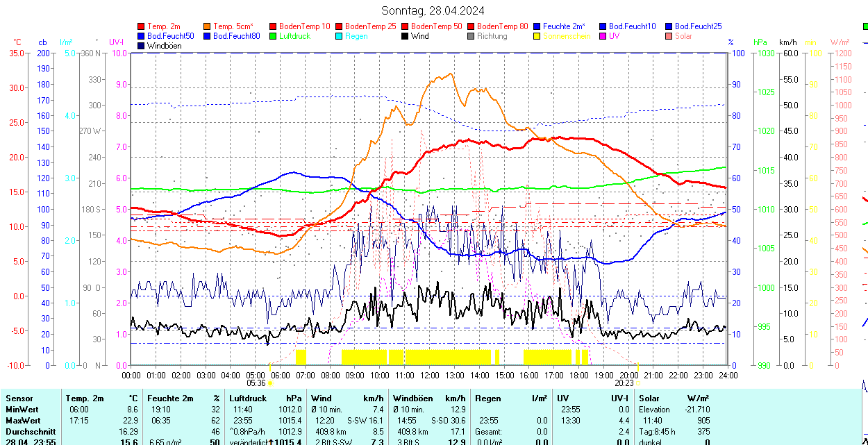Click the sunset time marker 20:23
The width and height of the screenshot is (868, 445).
[x=625, y=383]
